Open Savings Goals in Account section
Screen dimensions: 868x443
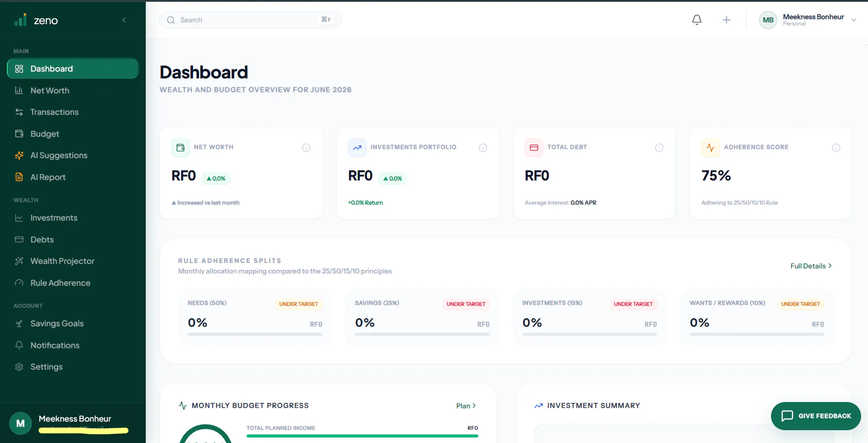[73, 324]
